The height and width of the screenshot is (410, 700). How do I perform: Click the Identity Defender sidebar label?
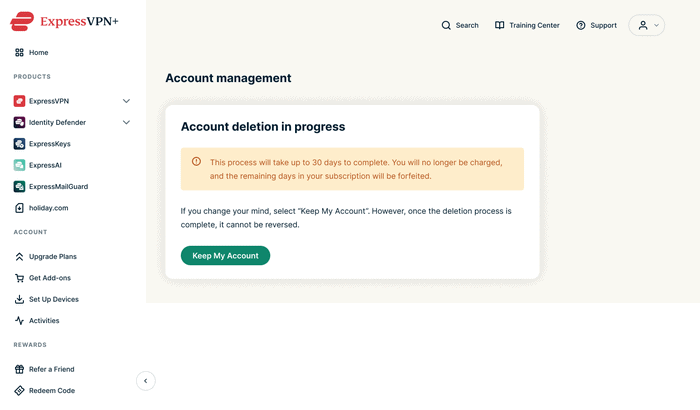click(x=57, y=122)
